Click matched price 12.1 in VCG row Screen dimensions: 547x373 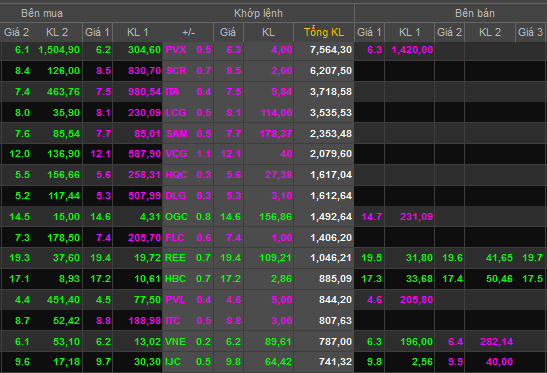230,154
